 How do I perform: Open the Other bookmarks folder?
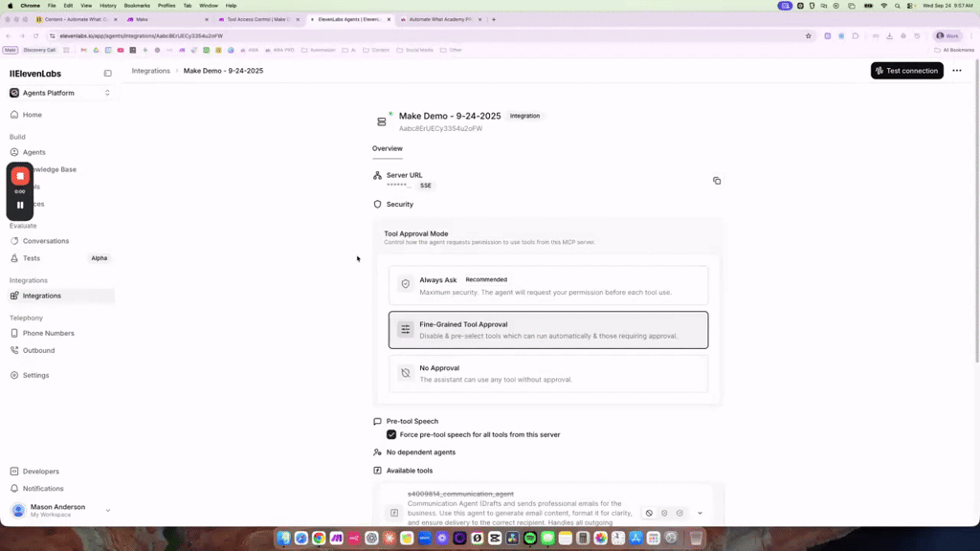[451, 50]
